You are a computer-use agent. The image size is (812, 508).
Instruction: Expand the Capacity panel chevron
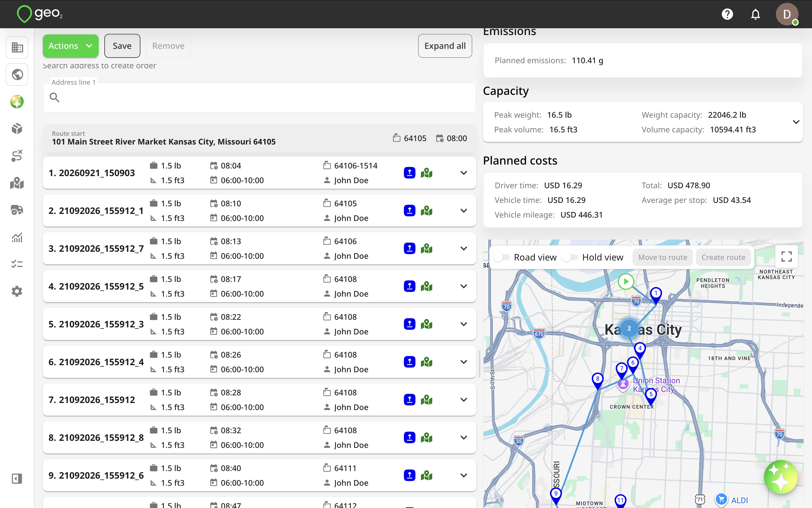(x=796, y=122)
